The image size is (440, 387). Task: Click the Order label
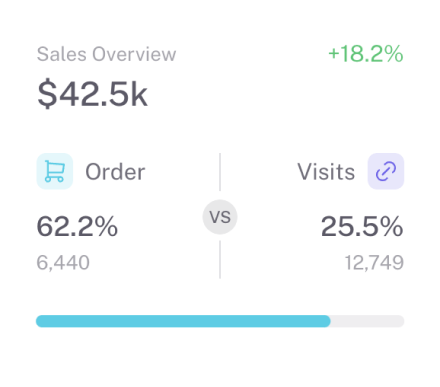tap(115, 172)
